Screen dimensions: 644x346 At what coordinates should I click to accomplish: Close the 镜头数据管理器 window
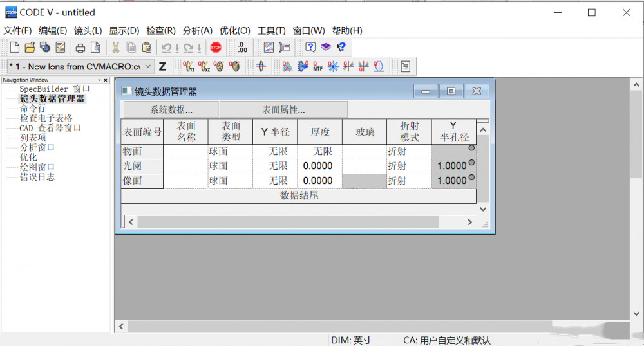477,91
